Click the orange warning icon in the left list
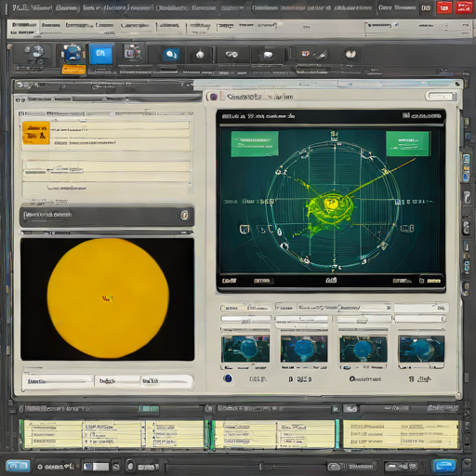The width and height of the screenshot is (476, 476). click(36, 133)
